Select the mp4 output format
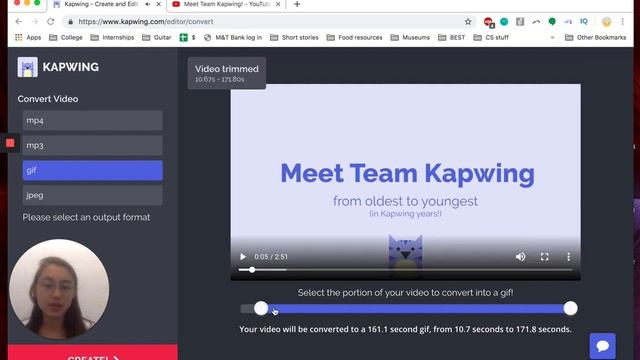This screenshot has width=640, height=360. [93, 120]
